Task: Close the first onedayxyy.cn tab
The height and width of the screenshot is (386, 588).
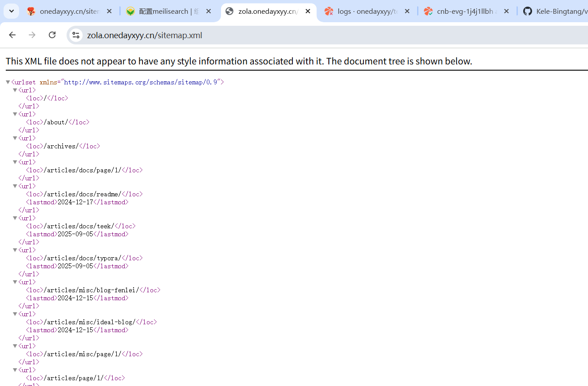Action: click(x=110, y=11)
